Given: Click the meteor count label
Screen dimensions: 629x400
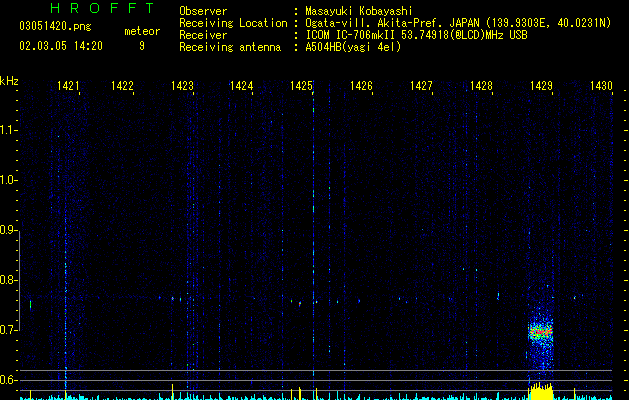Looking at the screenshot, I should click(142, 31).
